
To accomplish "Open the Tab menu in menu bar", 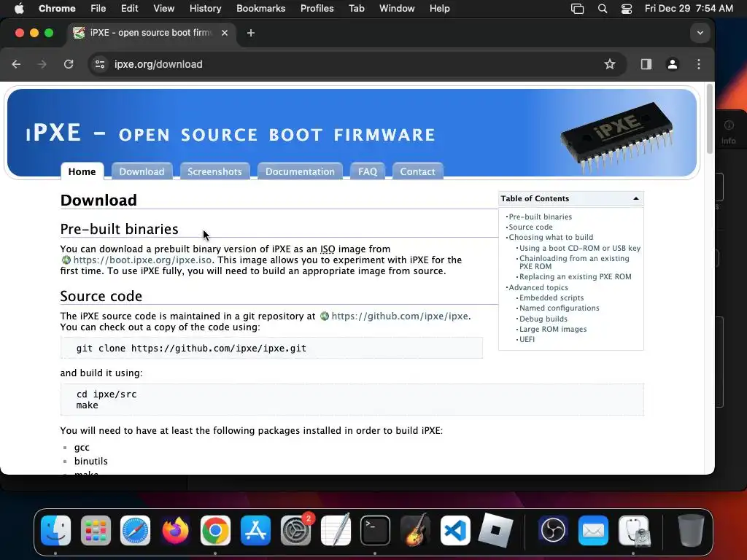I will click(356, 8).
